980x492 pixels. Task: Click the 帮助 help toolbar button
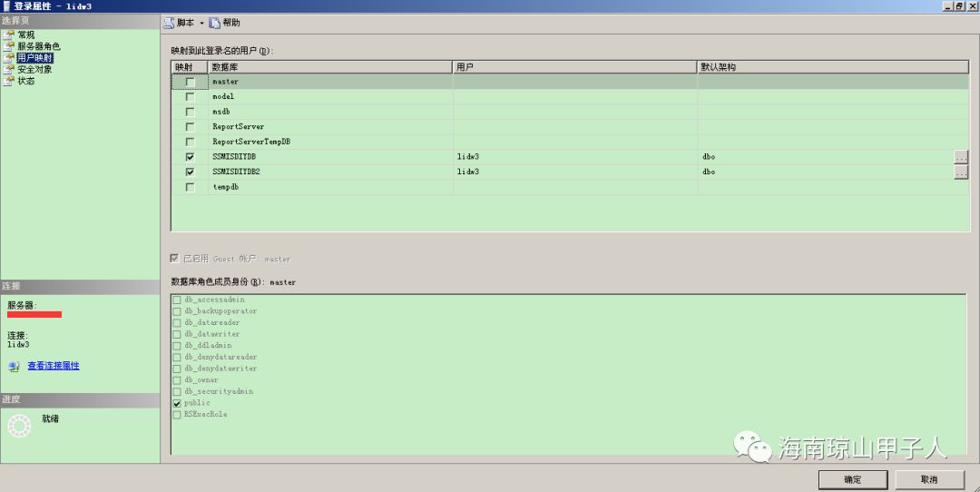224,23
